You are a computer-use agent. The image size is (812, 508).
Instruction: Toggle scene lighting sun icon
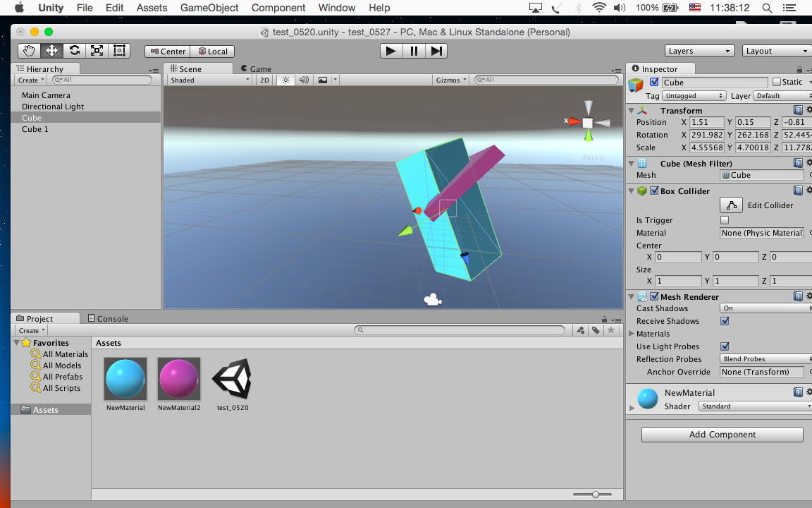[285, 80]
